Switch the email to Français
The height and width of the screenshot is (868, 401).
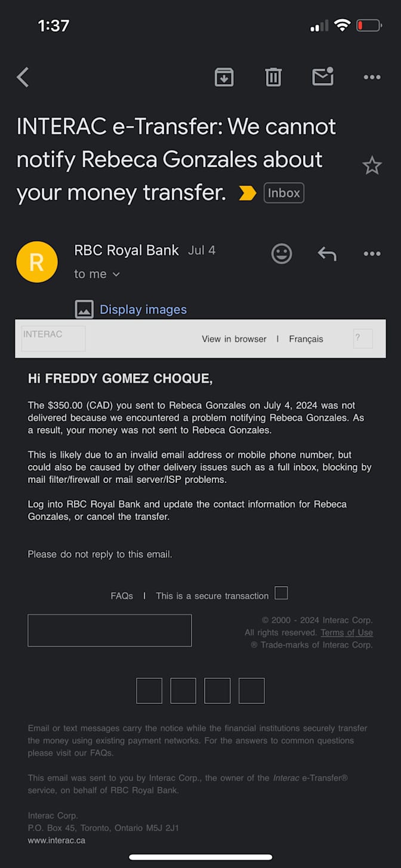306,339
